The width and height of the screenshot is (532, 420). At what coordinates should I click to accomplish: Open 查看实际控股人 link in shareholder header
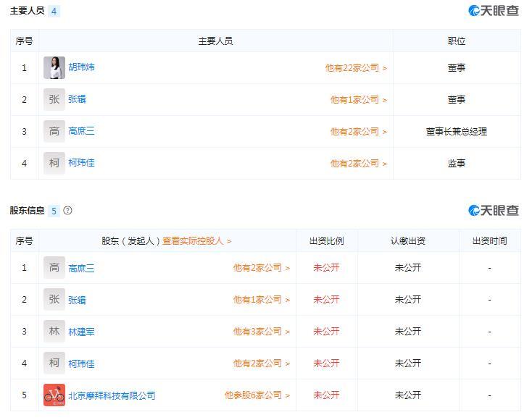[x=196, y=241]
